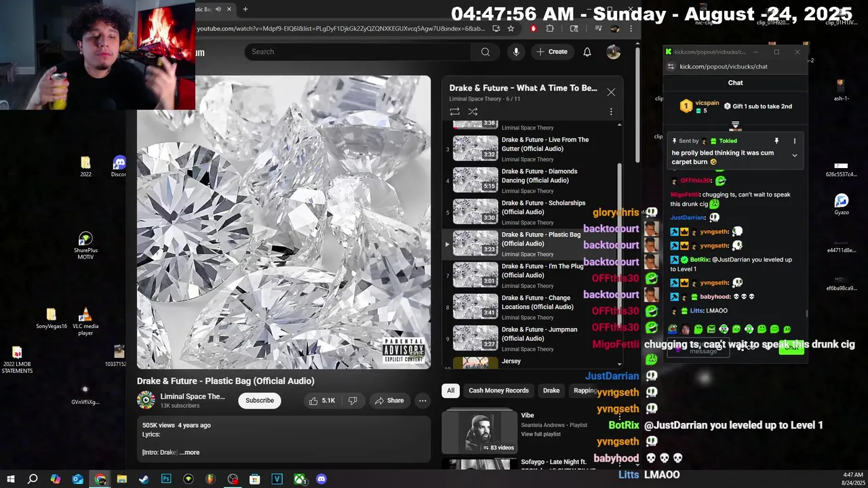This screenshot has width=868, height=488.
Task: Mute the YouTube tab audio icon
Action: click(x=218, y=9)
